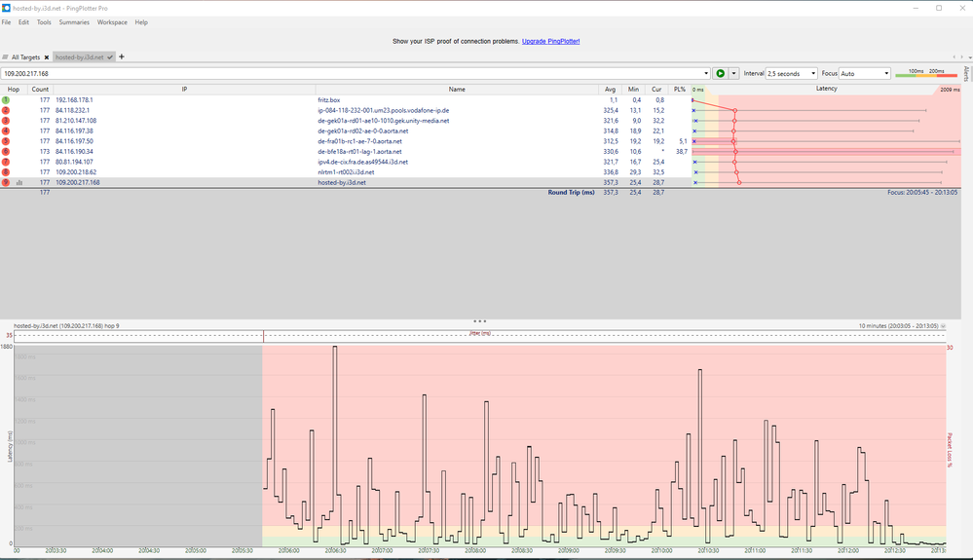This screenshot has width=973, height=560.
Task: Click the Focus: 20:05:45 - 20:13:05 label
Action: coord(922,192)
